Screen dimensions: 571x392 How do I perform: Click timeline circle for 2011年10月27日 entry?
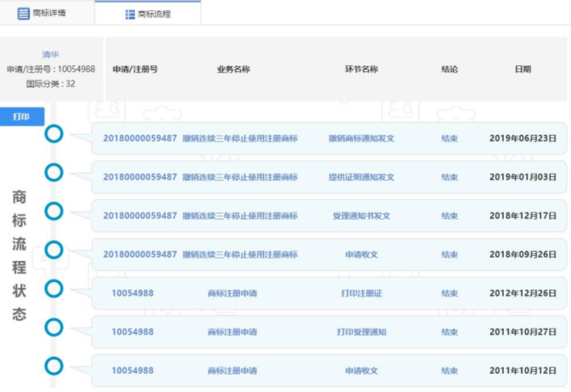[54, 328]
